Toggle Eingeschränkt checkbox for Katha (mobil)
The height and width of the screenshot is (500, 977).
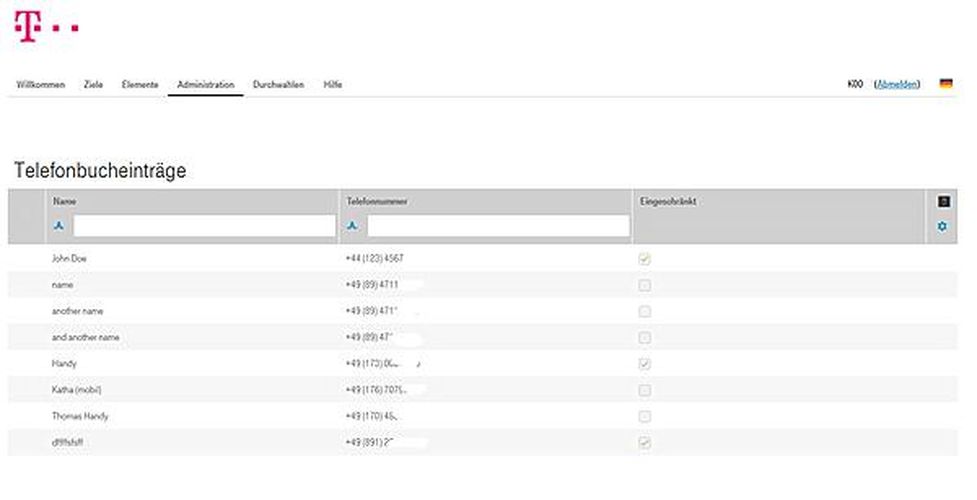645,390
